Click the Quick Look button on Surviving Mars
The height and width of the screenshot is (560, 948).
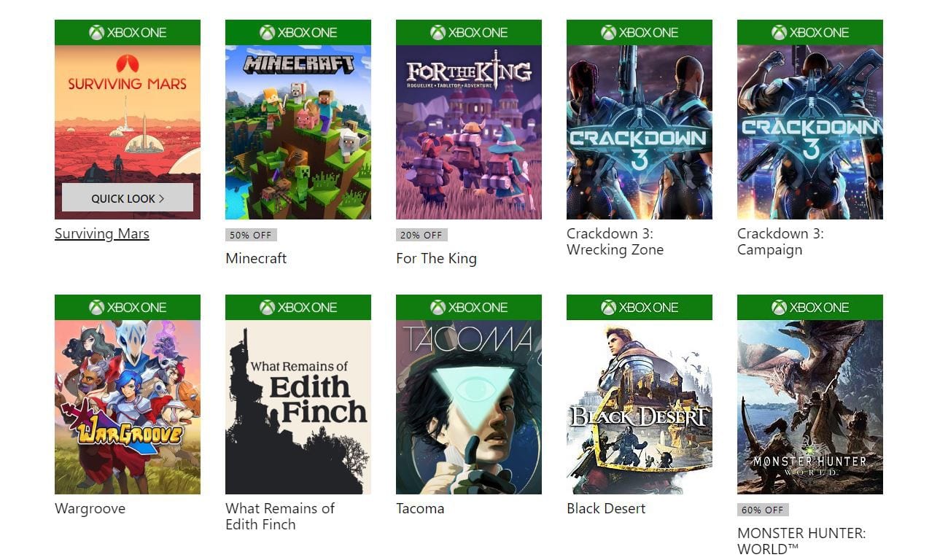[x=128, y=198]
